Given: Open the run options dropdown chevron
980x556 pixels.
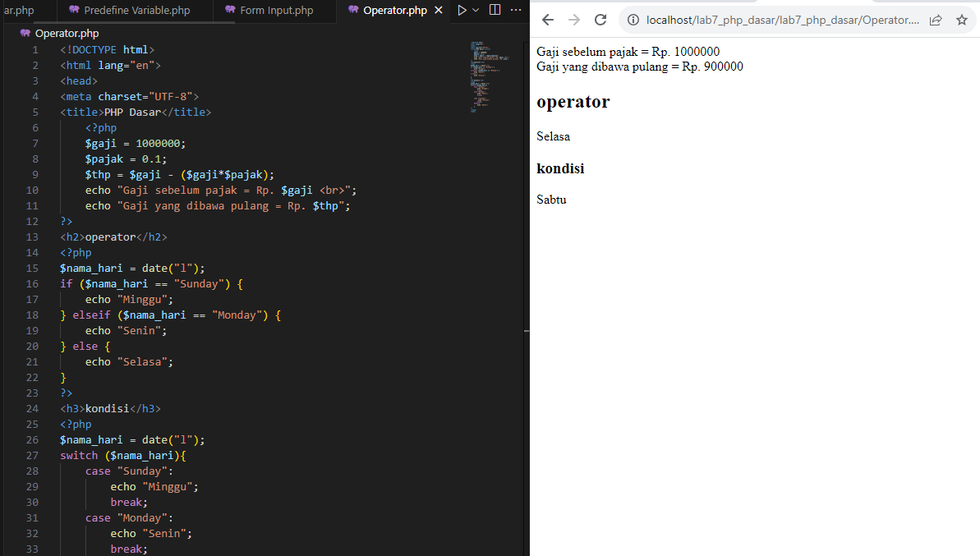Looking at the screenshot, I should click(x=476, y=11).
